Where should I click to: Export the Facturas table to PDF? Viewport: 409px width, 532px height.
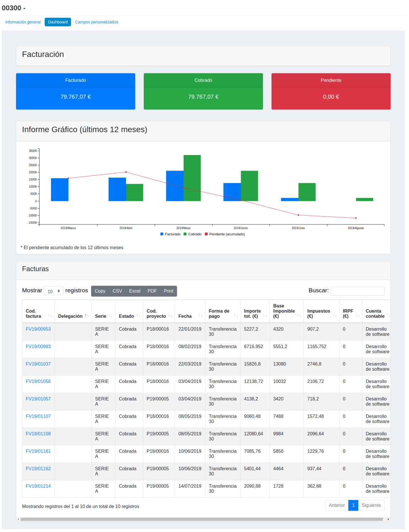(152, 291)
